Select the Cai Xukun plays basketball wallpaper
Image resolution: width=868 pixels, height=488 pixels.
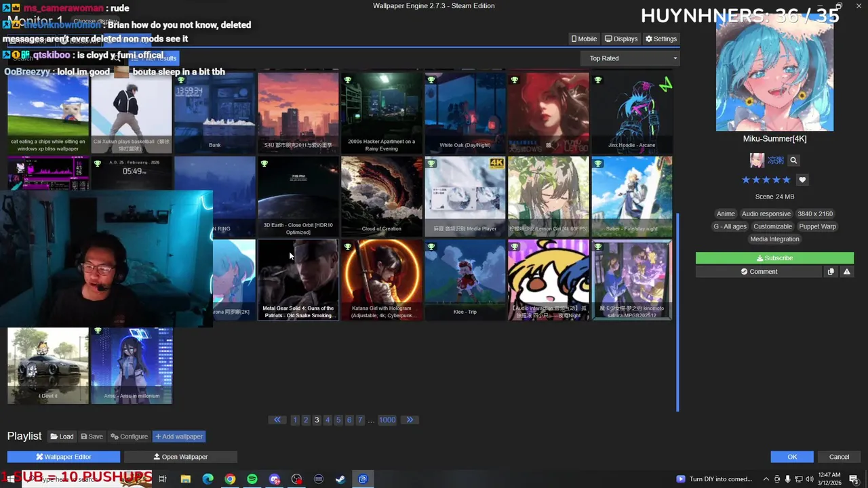[132, 113]
